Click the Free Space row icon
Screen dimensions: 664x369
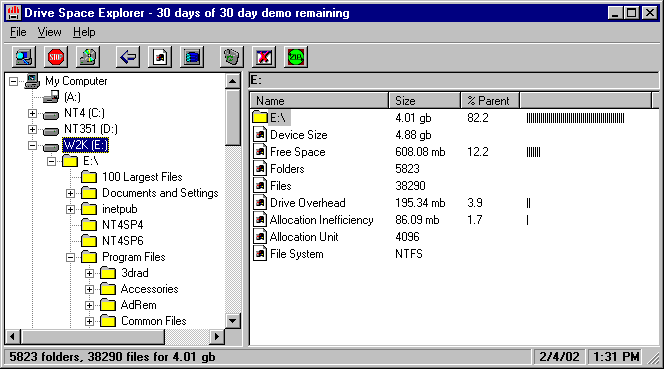click(260, 152)
